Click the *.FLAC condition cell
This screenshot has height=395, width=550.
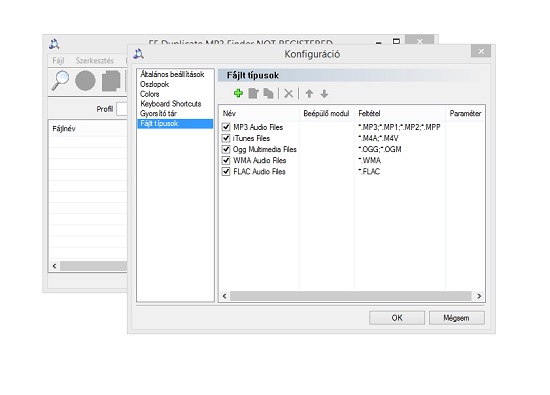pos(369,172)
